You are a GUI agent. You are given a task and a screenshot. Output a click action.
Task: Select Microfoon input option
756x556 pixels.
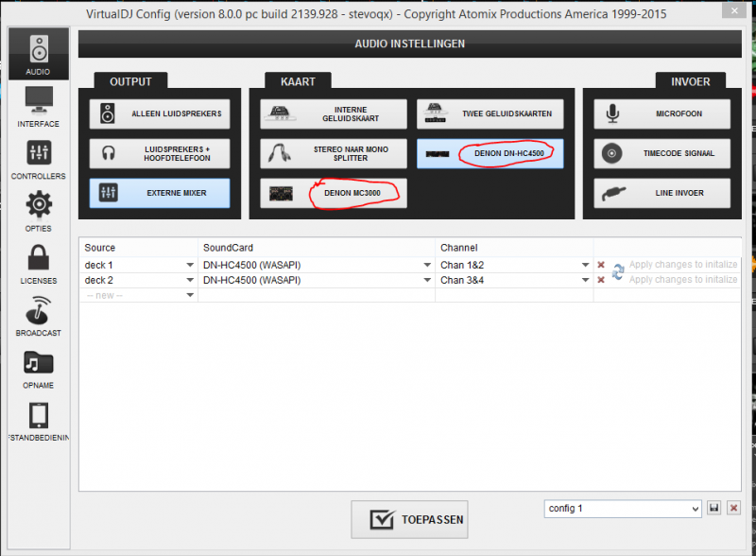(662, 113)
